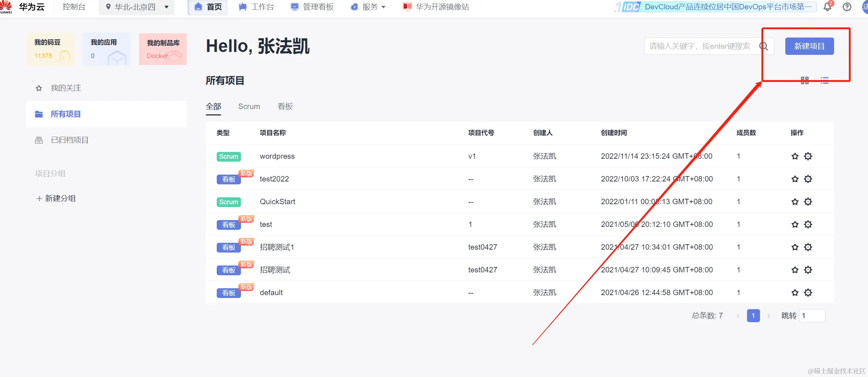
Task: Open settings gear for test2022 project
Action: click(x=808, y=179)
